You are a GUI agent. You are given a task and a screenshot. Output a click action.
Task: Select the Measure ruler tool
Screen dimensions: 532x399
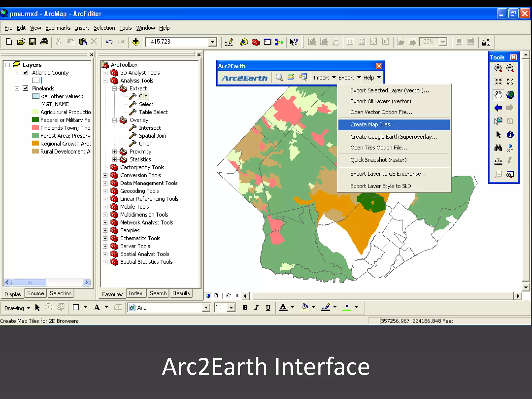[x=498, y=161]
